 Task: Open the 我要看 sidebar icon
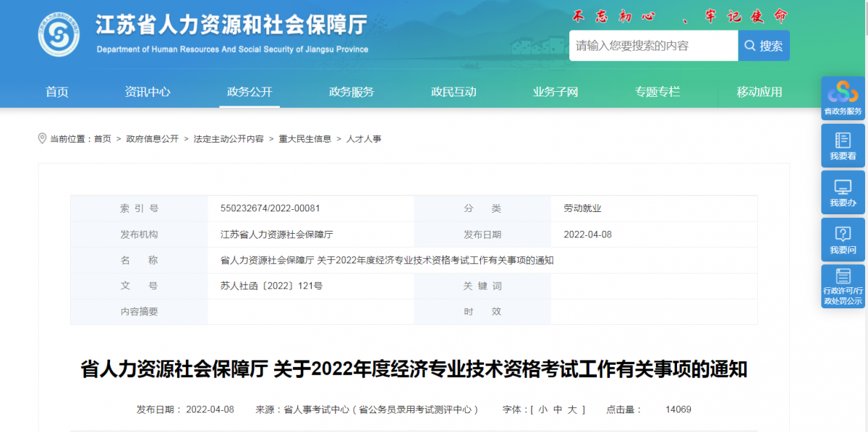click(x=843, y=145)
